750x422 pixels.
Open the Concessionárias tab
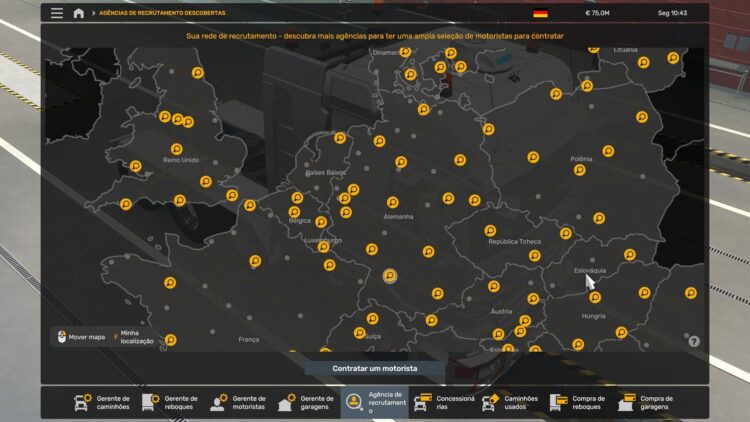[443, 402]
